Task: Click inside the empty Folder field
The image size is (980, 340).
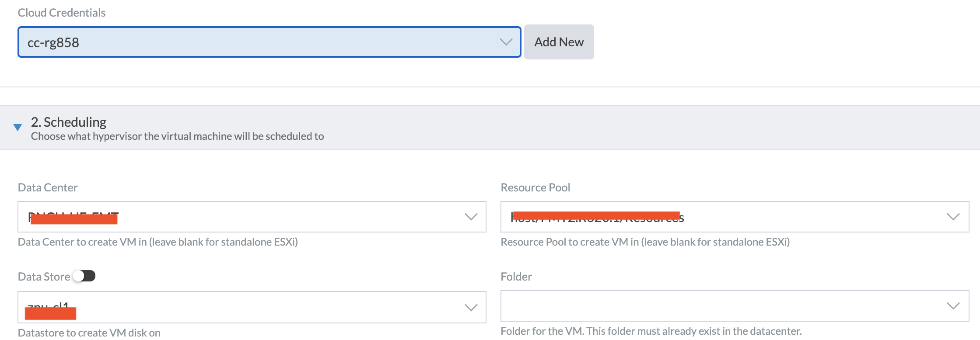Action: tap(717, 306)
